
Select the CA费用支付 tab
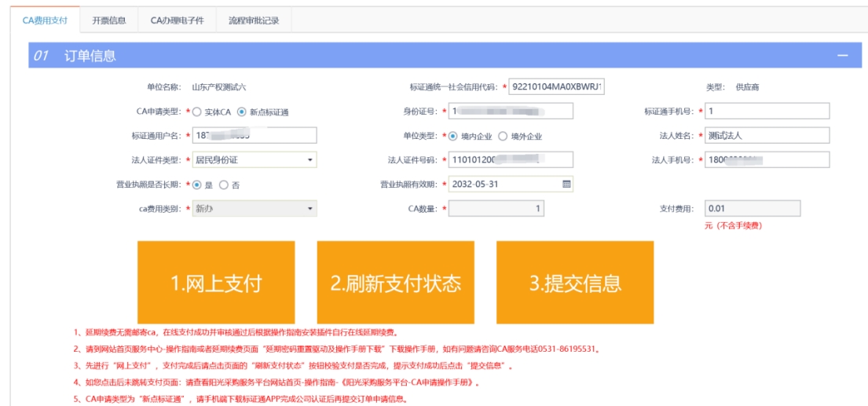point(45,20)
